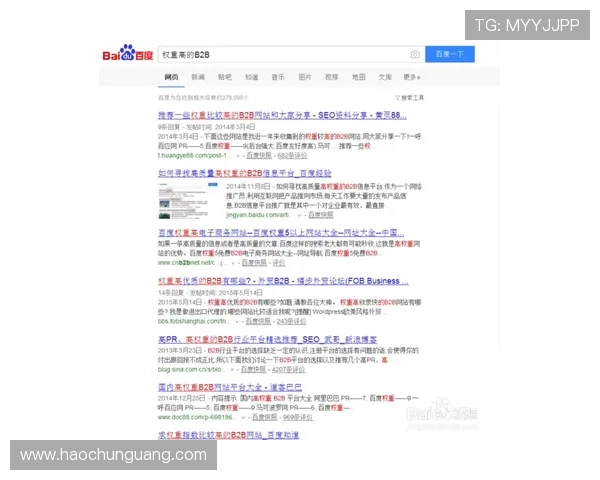Open camera image search in search box

coord(415,54)
